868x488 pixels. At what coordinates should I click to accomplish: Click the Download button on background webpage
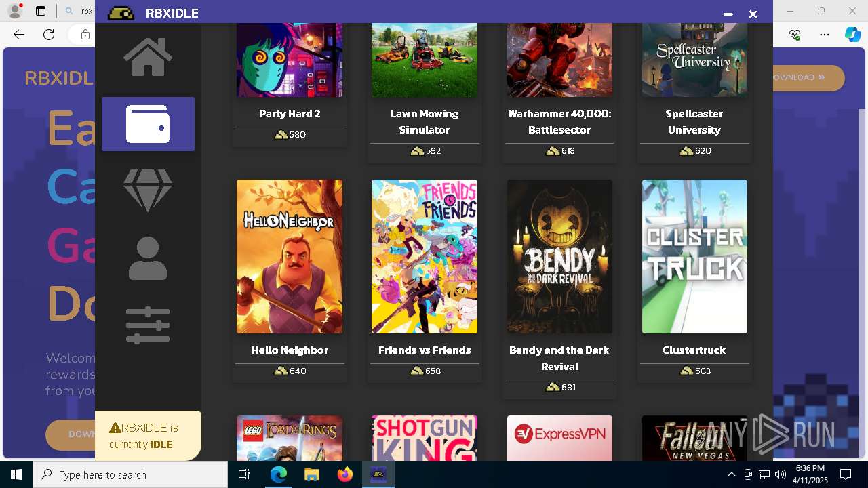(808, 77)
